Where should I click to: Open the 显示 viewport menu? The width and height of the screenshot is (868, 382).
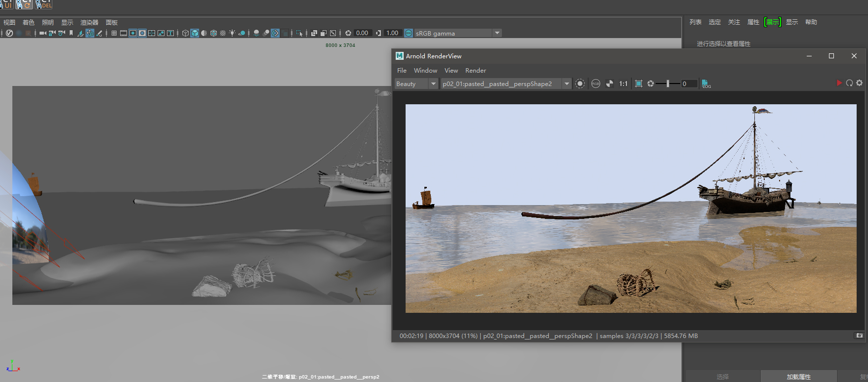(67, 22)
